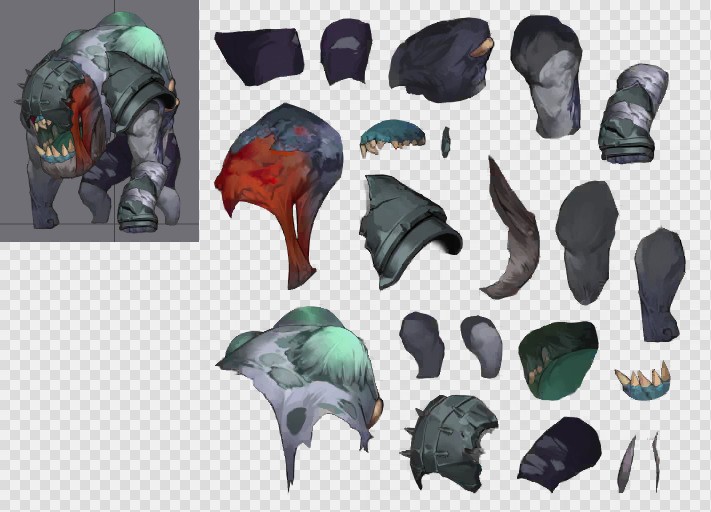
Task: Pick the two thin grey spike slivers
Action: tap(640, 461)
